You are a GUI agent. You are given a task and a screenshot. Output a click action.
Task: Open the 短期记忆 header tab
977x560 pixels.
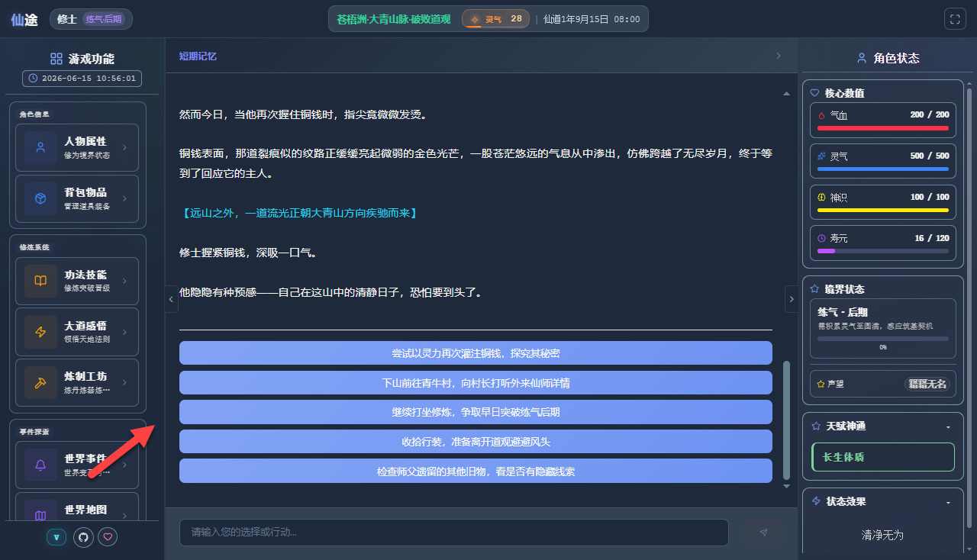pyautogui.click(x=198, y=56)
